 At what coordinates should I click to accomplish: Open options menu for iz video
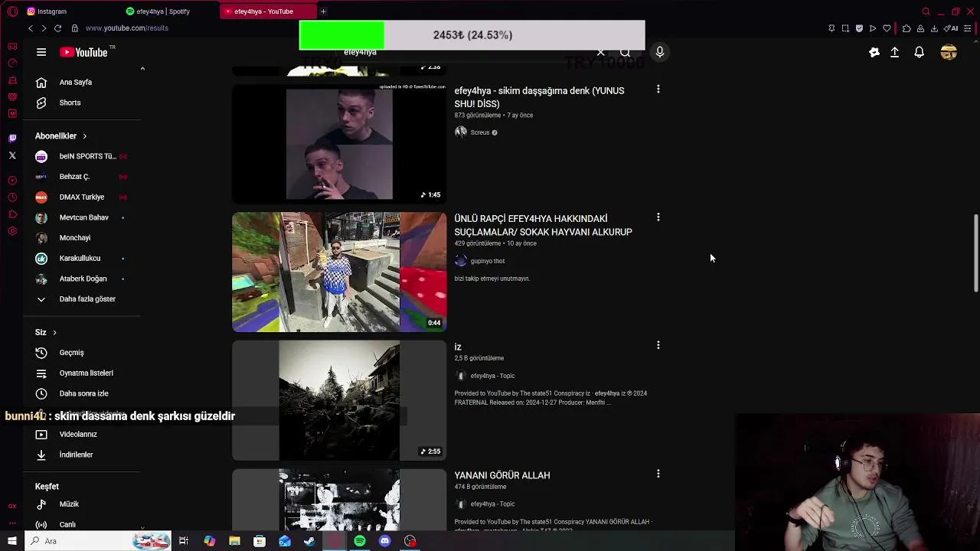pyautogui.click(x=658, y=345)
